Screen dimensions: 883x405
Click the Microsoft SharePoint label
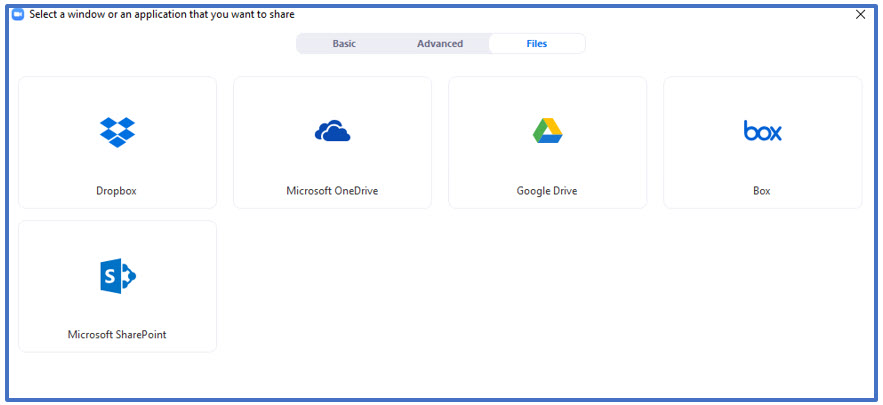click(x=117, y=335)
